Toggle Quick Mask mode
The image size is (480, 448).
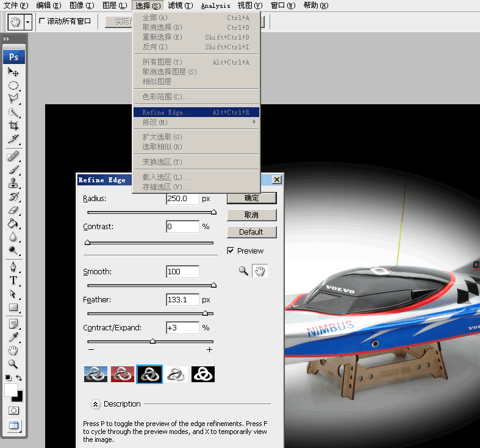click(13, 411)
